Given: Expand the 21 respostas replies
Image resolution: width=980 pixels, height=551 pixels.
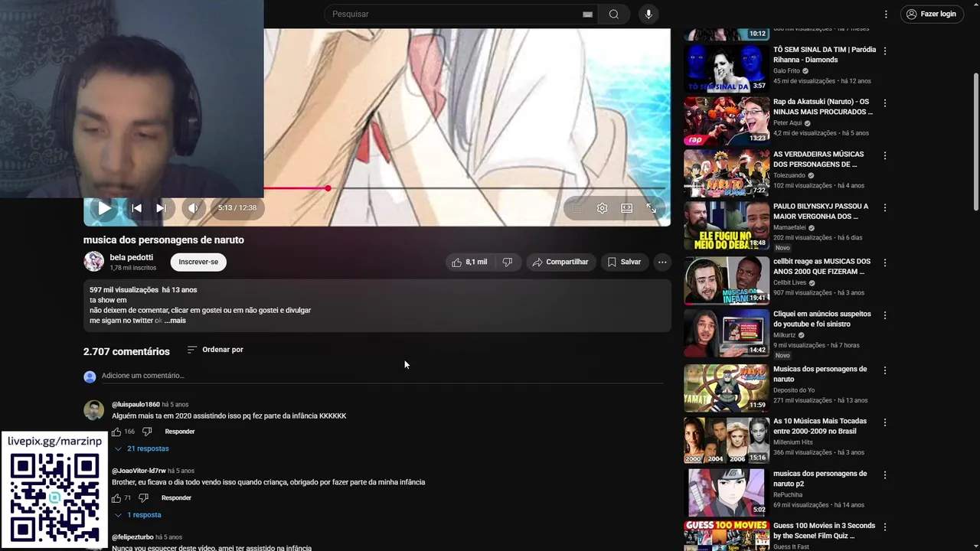Looking at the screenshot, I should coord(142,448).
